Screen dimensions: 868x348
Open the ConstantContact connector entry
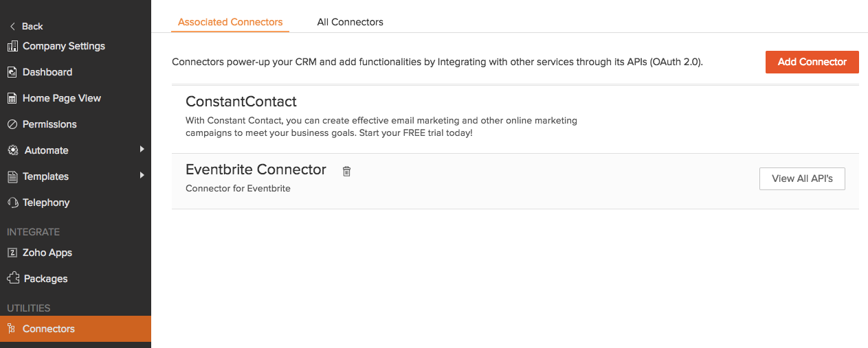click(241, 102)
